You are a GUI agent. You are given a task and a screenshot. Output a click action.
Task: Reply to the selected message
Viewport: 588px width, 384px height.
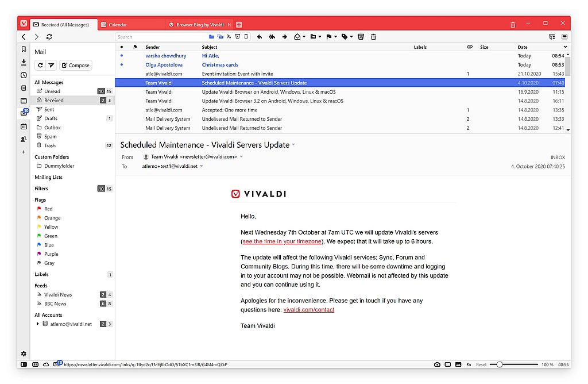tap(260, 37)
